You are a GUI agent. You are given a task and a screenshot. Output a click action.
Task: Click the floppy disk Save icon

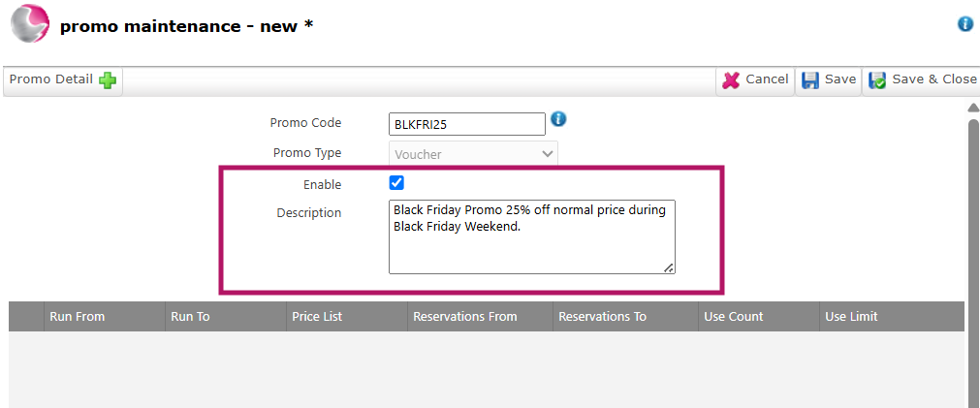tap(810, 80)
